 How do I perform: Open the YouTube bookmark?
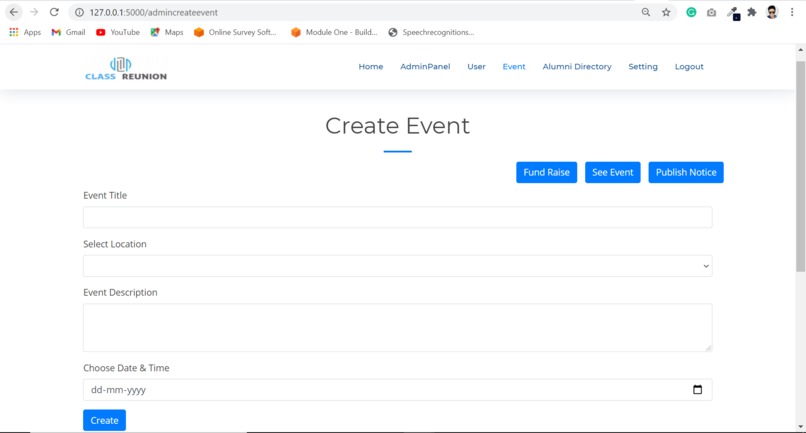pos(118,32)
